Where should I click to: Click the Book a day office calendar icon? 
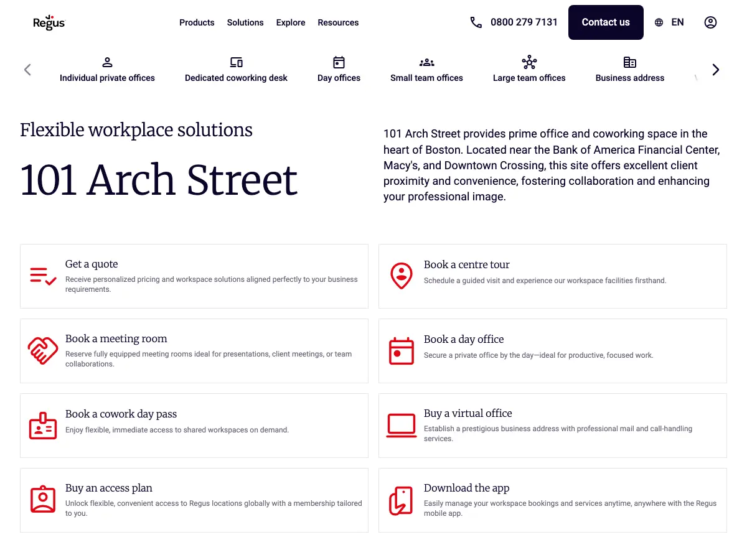[x=402, y=351]
